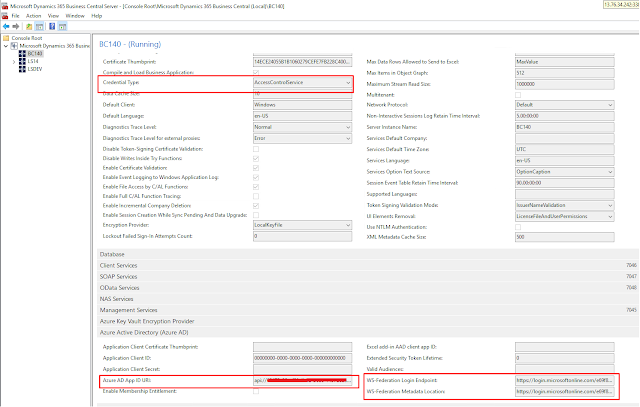Collapse Azure Active Directory (Azure AD) section

pyautogui.click(x=368, y=332)
